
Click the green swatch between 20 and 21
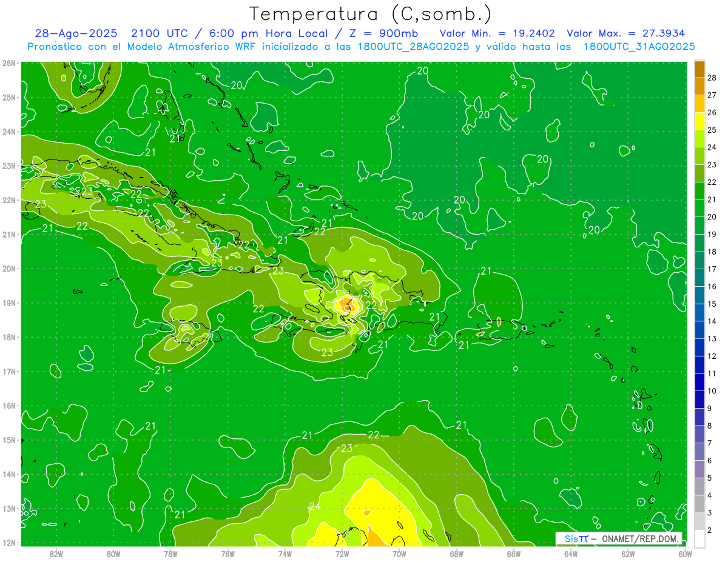point(699,208)
